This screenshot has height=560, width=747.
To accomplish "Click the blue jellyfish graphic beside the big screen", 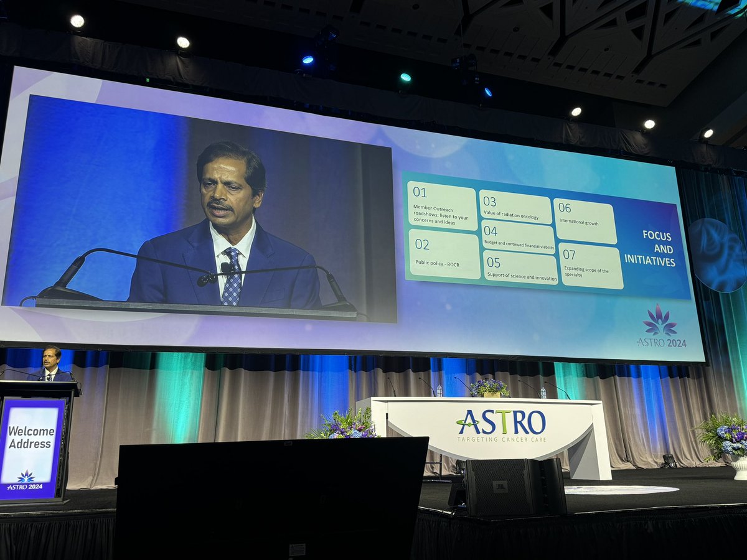I will click(x=717, y=254).
